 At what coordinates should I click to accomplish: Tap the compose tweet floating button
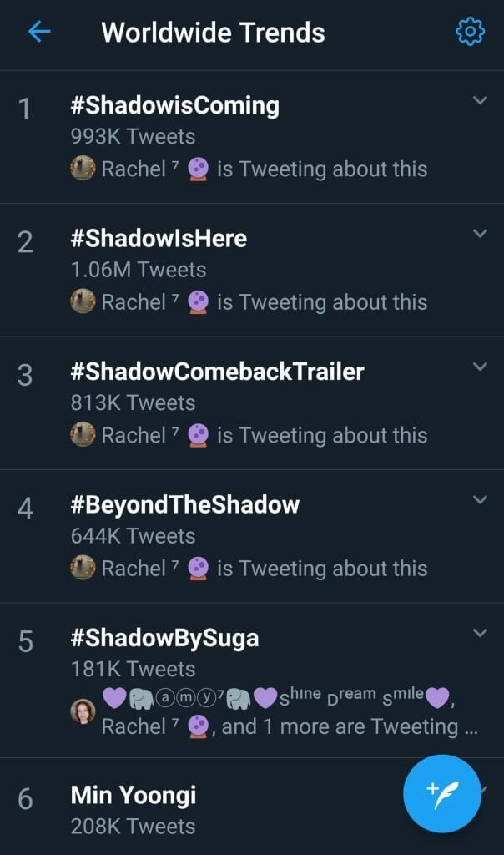442,794
